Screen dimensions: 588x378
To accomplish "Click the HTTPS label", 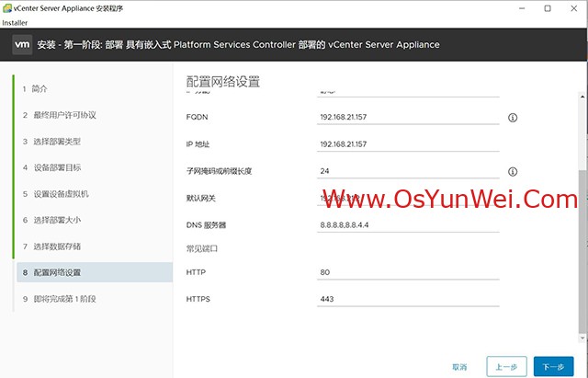I will tap(198, 299).
